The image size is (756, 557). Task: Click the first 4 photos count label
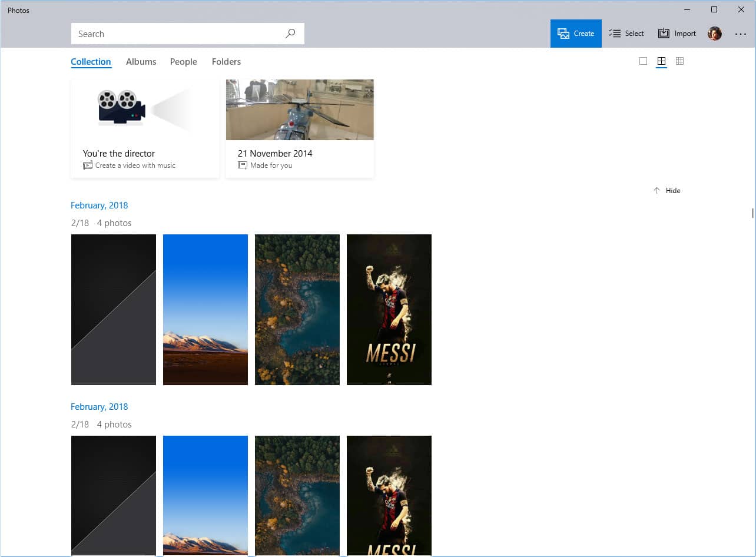pos(114,223)
